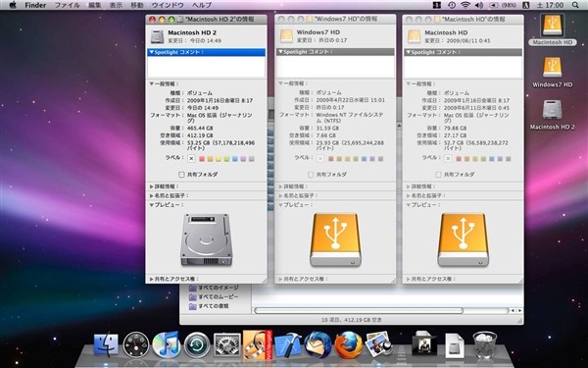Clear label with X in Macintosh HD 2 window

[x=191, y=158]
